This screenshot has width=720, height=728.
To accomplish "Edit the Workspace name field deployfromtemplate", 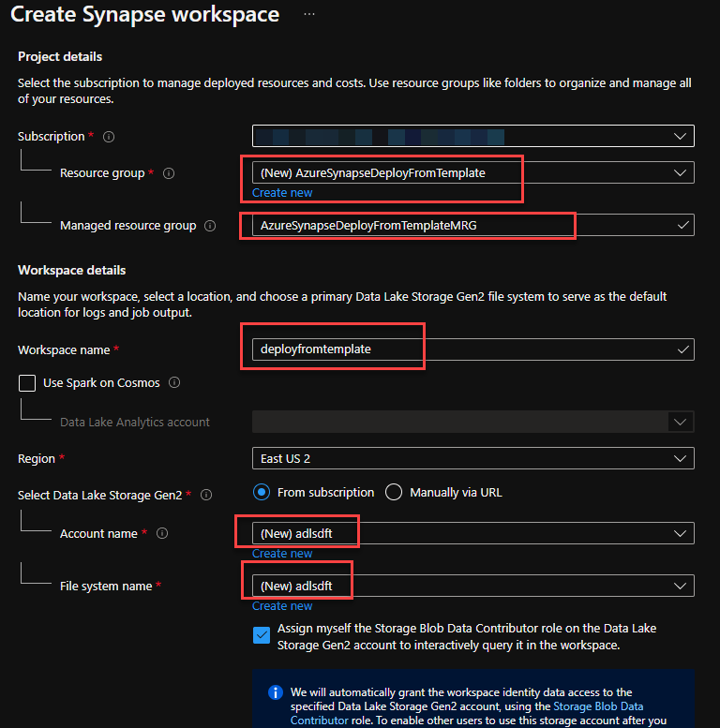I will pyautogui.click(x=473, y=349).
